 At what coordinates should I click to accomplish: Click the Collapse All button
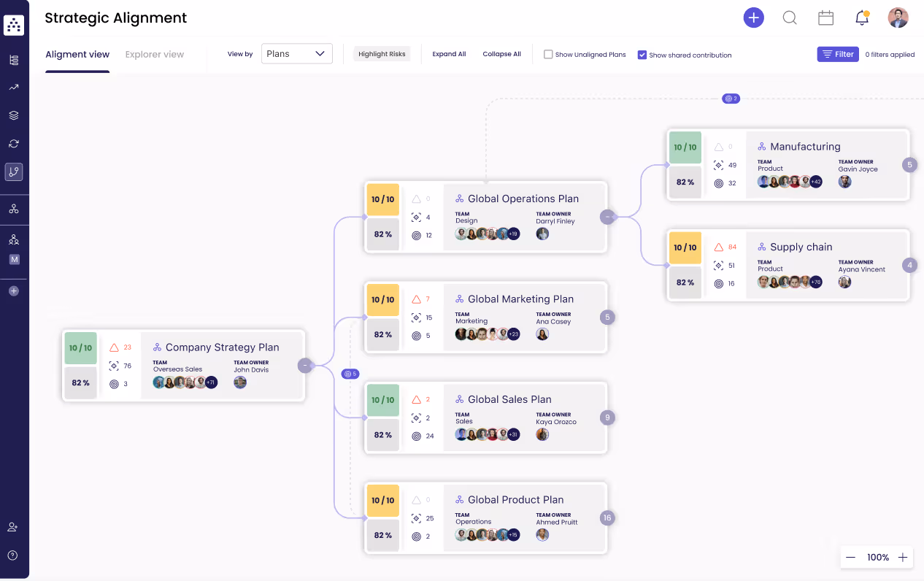pos(501,53)
